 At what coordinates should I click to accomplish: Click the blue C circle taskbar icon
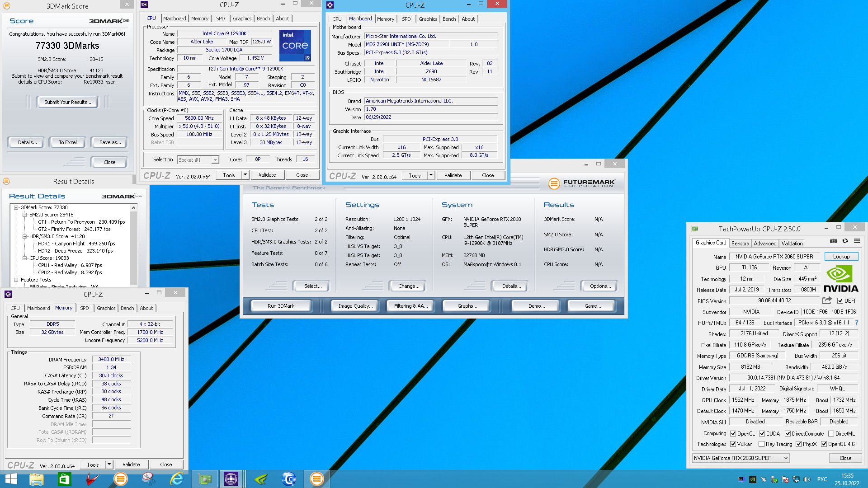(289, 479)
